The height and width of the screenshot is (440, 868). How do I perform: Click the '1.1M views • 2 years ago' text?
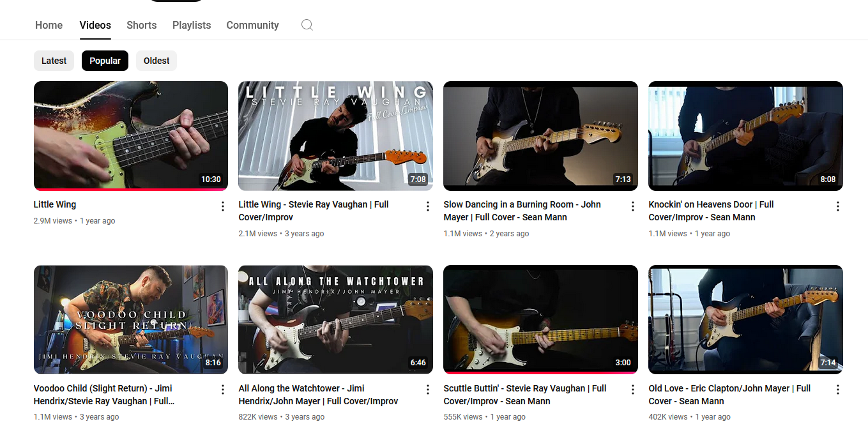(x=487, y=234)
